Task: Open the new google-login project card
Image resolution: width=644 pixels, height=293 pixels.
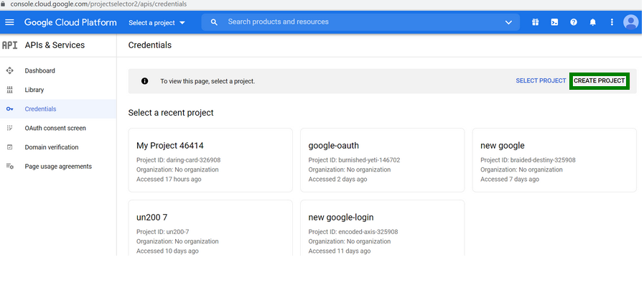Action: pyautogui.click(x=383, y=228)
